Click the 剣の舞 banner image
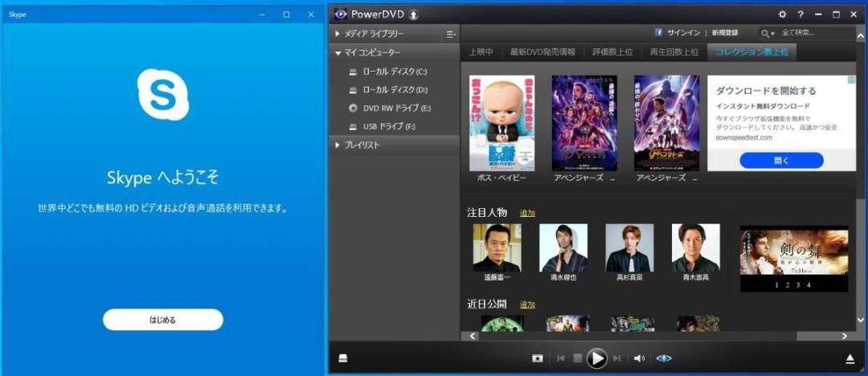Image resolution: width=868 pixels, height=376 pixels. pos(794,252)
